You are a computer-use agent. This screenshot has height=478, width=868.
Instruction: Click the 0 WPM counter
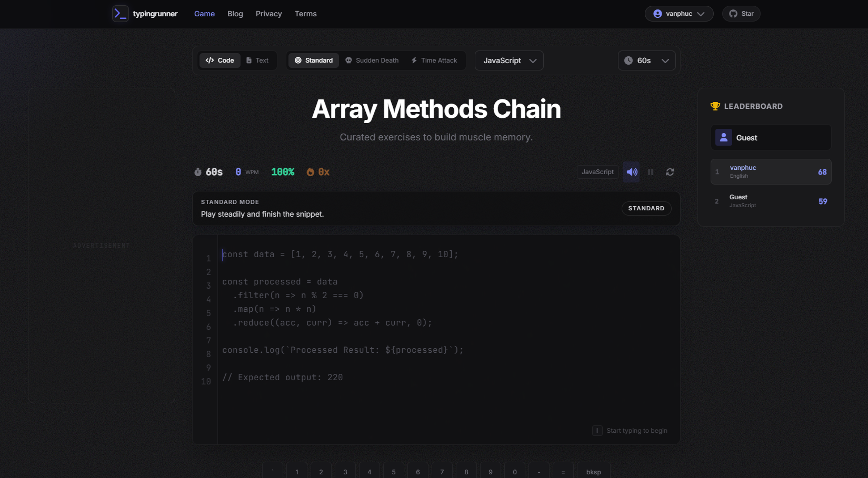click(x=247, y=172)
